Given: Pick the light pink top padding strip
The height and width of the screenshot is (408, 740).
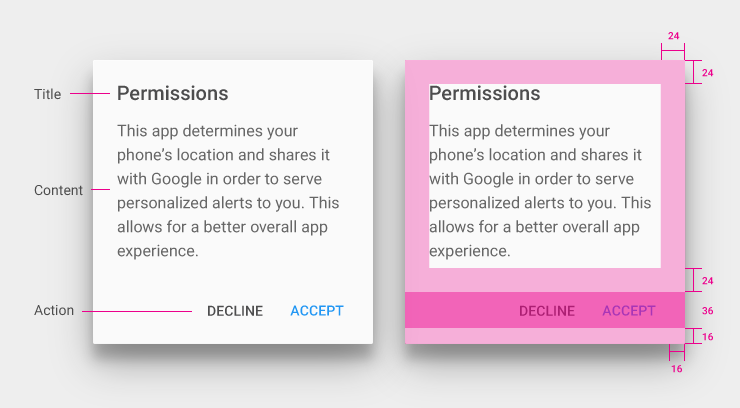Looking at the screenshot, I should click(x=545, y=71).
